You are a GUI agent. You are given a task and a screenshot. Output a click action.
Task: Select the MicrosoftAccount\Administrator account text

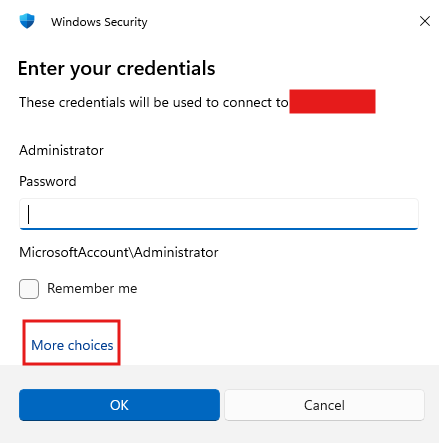click(119, 252)
